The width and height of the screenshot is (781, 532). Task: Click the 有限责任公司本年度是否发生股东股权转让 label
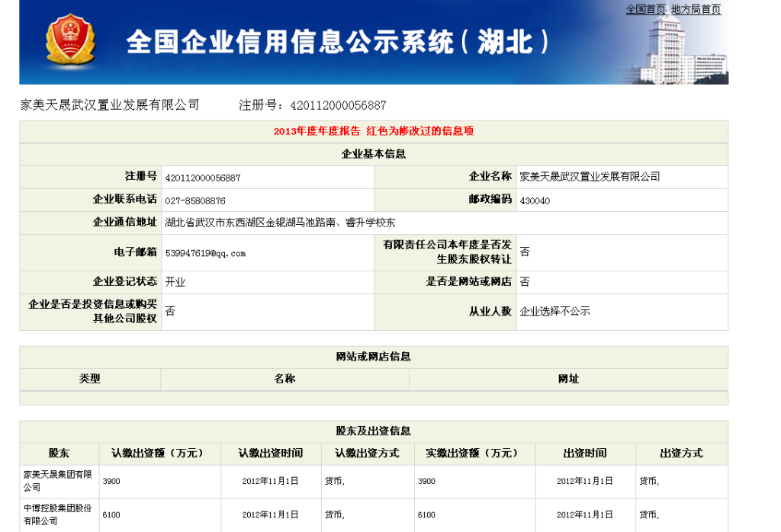tap(447, 252)
